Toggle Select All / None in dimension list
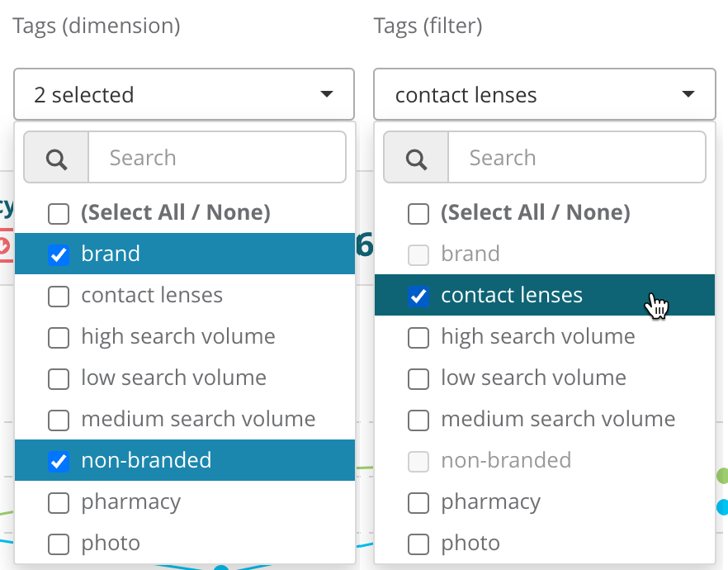This screenshot has width=728, height=570. (59, 213)
